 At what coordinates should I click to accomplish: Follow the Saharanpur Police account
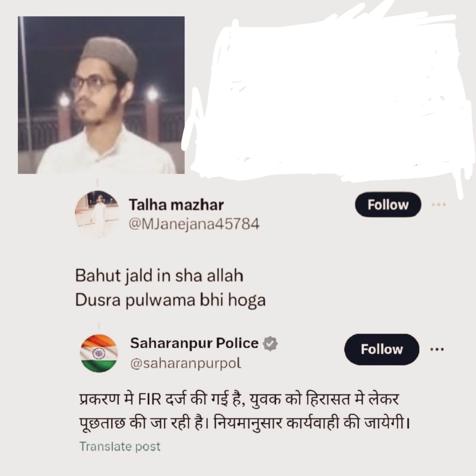tap(382, 349)
